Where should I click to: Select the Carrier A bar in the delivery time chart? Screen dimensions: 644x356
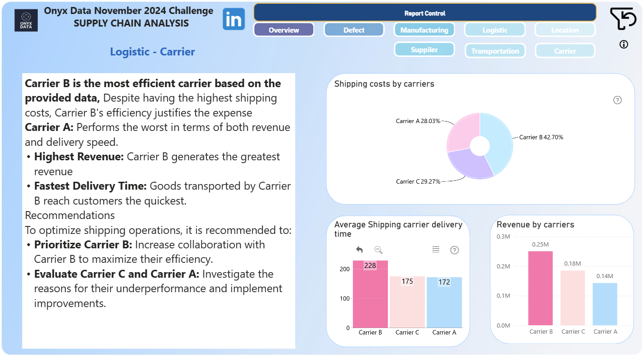click(444, 302)
